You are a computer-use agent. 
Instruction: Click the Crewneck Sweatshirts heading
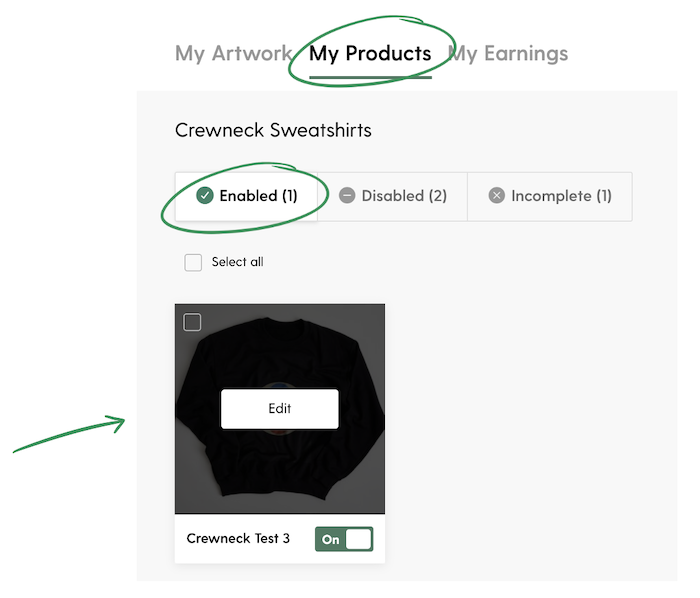pos(273,130)
